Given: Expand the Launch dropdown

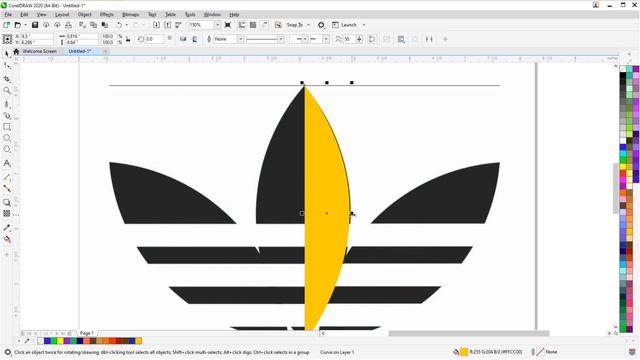Looking at the screenshot, I should pyautogui.click(x=364, y=25).
